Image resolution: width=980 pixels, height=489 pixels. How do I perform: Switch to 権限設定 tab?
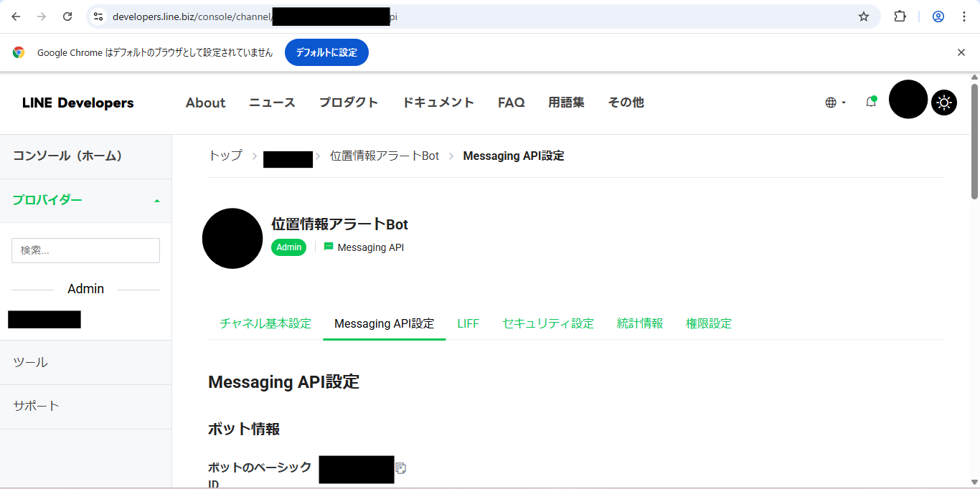click(x=709, y=323)
